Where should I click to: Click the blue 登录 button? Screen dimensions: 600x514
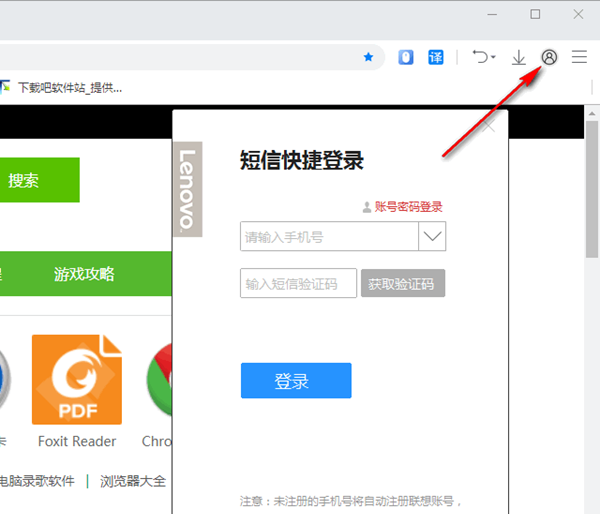pyautogui.click(x=296, y=381)
